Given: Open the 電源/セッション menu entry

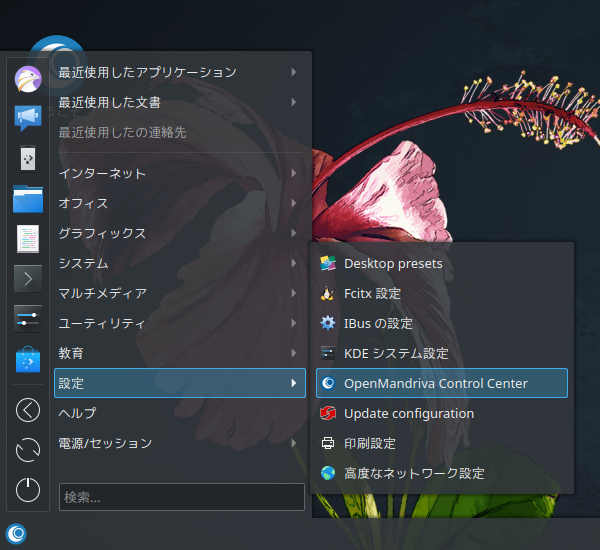Looking at the screenshot, I should [x=180, y=443].
